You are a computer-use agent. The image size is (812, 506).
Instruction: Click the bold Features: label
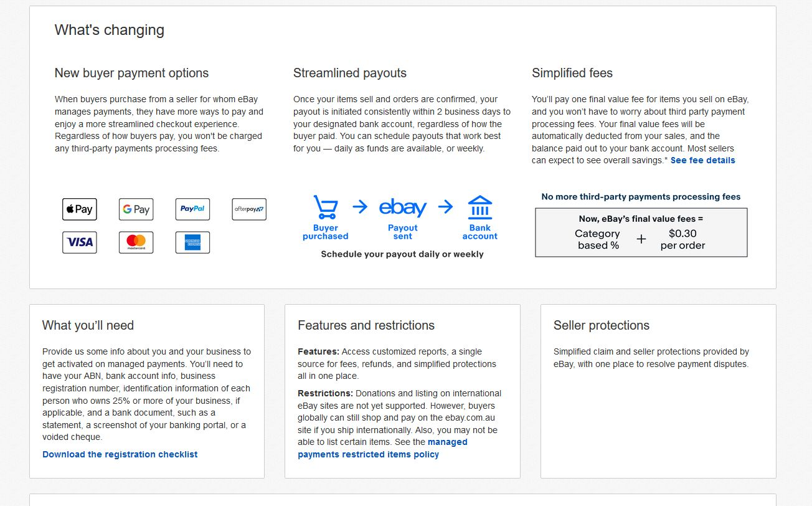click(x=318, y=351)
